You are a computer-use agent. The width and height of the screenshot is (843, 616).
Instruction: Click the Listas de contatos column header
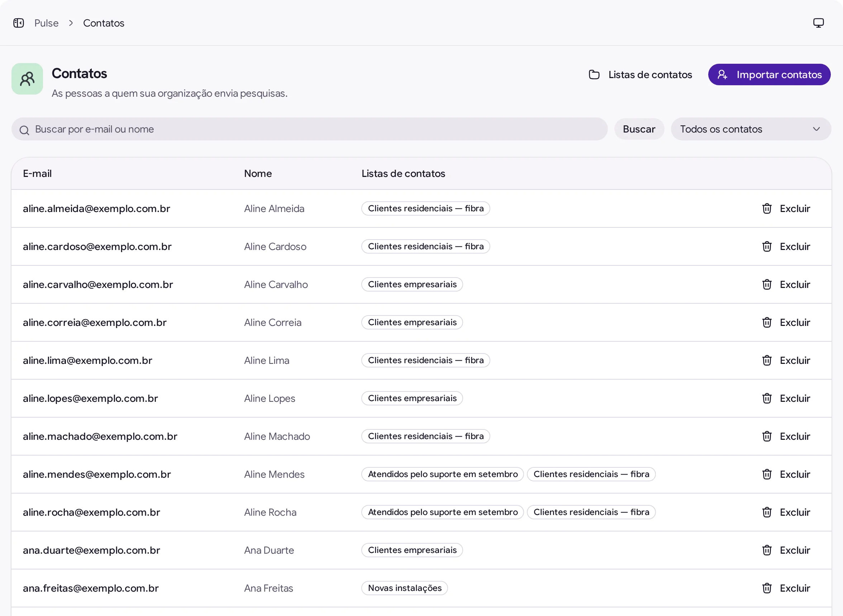pos(403,173)
